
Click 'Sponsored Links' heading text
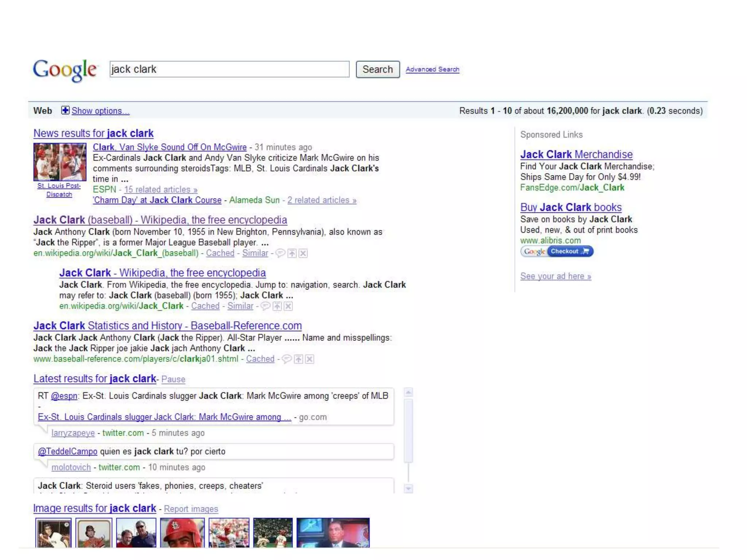point(551,135)
